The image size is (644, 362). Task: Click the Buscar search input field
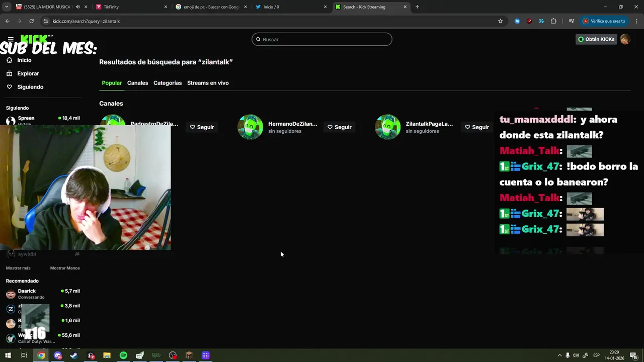coord(322,39)
